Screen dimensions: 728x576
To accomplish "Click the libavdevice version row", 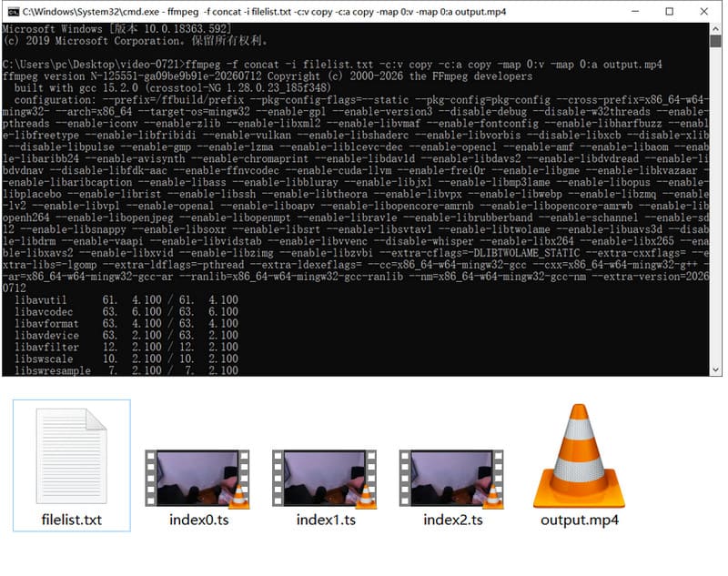I will pos(126,335).
